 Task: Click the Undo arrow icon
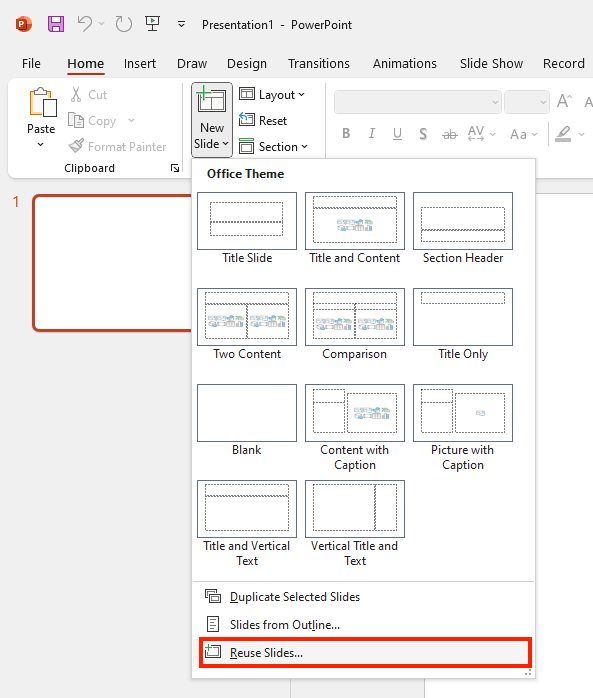85,24
